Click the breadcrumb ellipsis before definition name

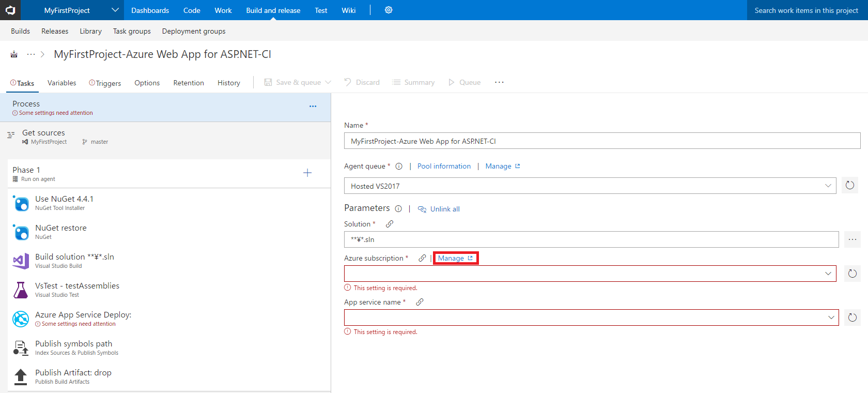point(31,54)
